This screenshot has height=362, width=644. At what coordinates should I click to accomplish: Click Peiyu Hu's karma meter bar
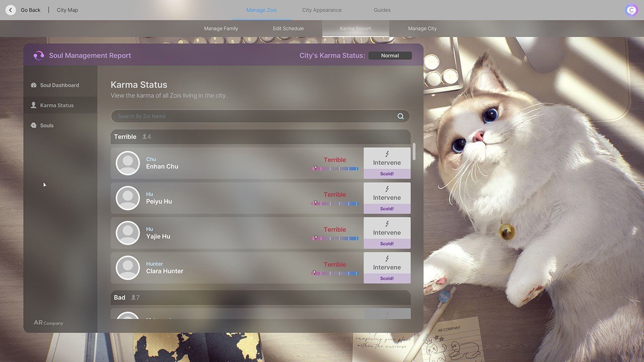point(335,204)
